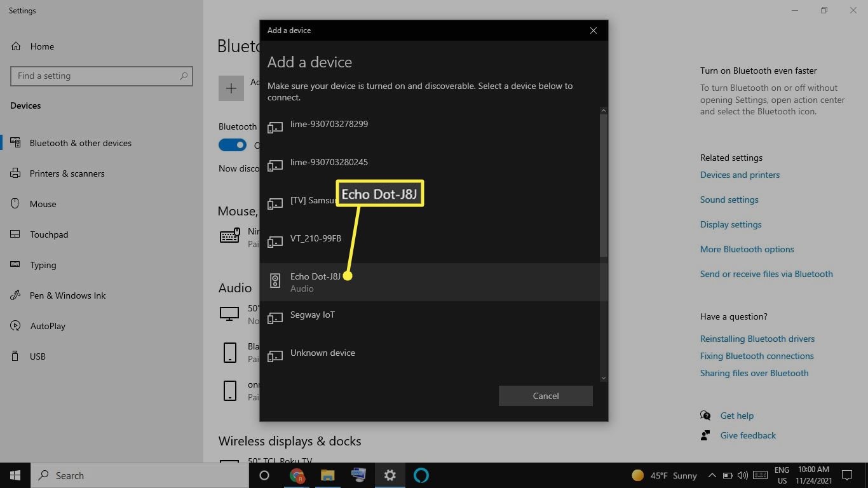Open Devices and printers link
The width and height of the screenshot is (868, 488).
pos(740,175)
